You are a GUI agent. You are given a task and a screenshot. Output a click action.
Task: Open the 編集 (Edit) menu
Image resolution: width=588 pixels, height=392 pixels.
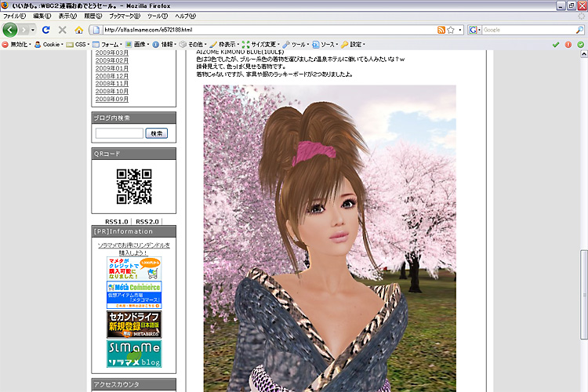[42, 16]
